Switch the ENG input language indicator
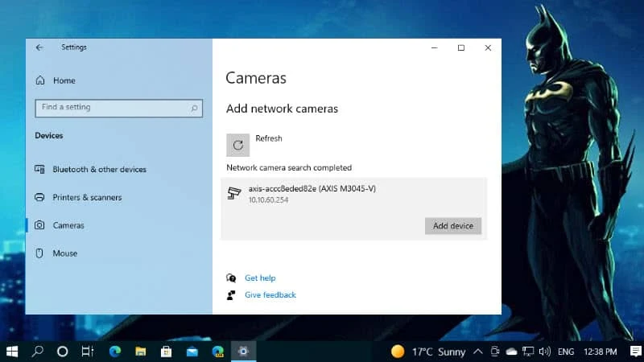The width and height of the screenshot is (644, 362). pyautogui.click(x=566, y=352)
